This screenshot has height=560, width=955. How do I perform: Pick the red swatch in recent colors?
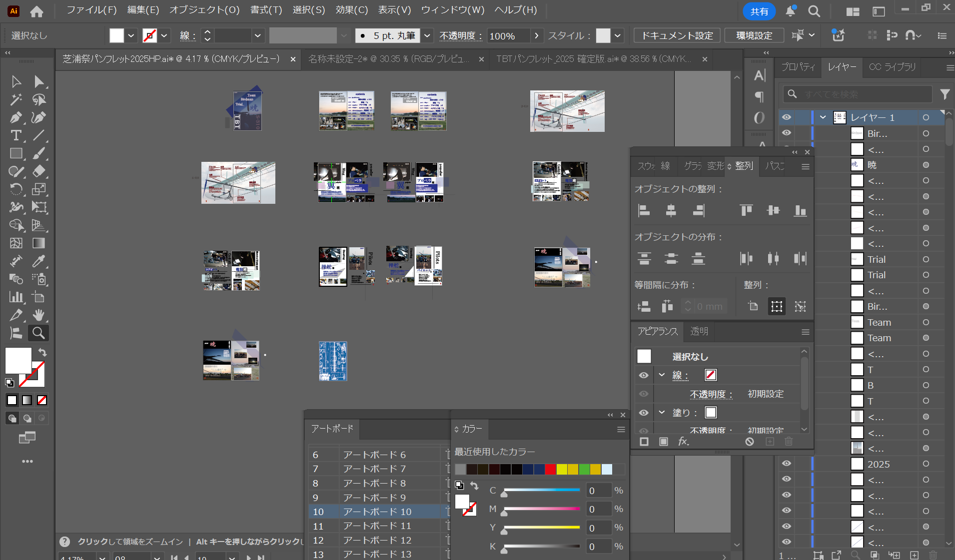[550, 469]
